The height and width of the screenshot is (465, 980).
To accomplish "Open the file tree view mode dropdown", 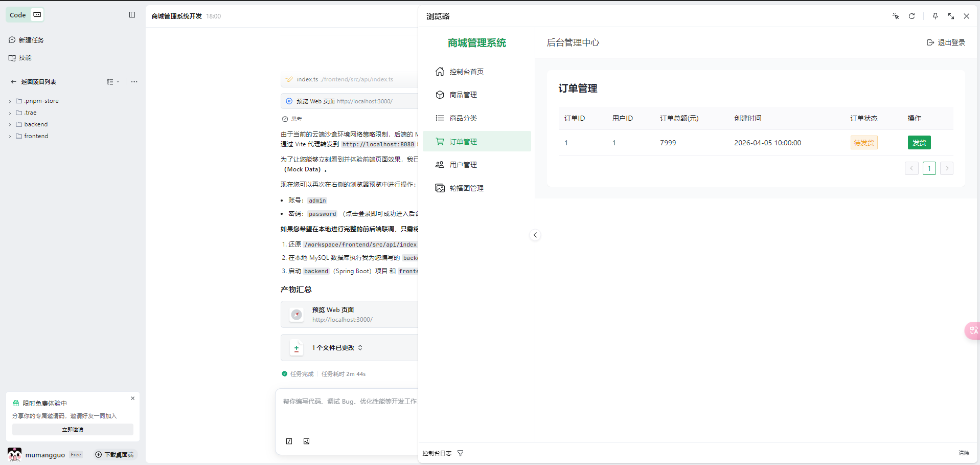I will [x=112, y=82].
